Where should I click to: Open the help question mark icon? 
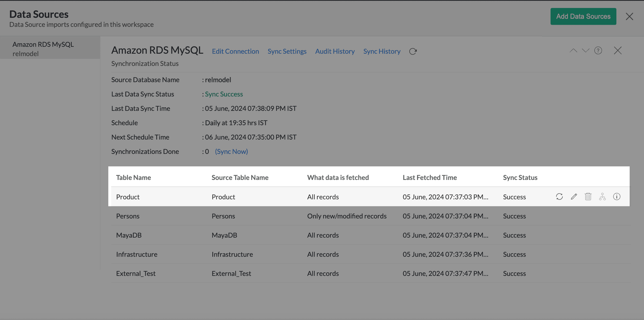click(598, 50)
